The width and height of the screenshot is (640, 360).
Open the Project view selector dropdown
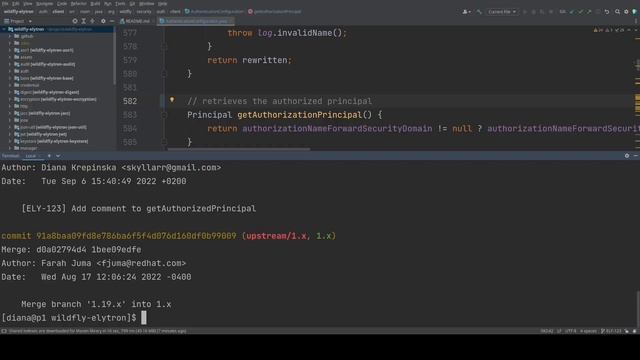pos(18,21)
